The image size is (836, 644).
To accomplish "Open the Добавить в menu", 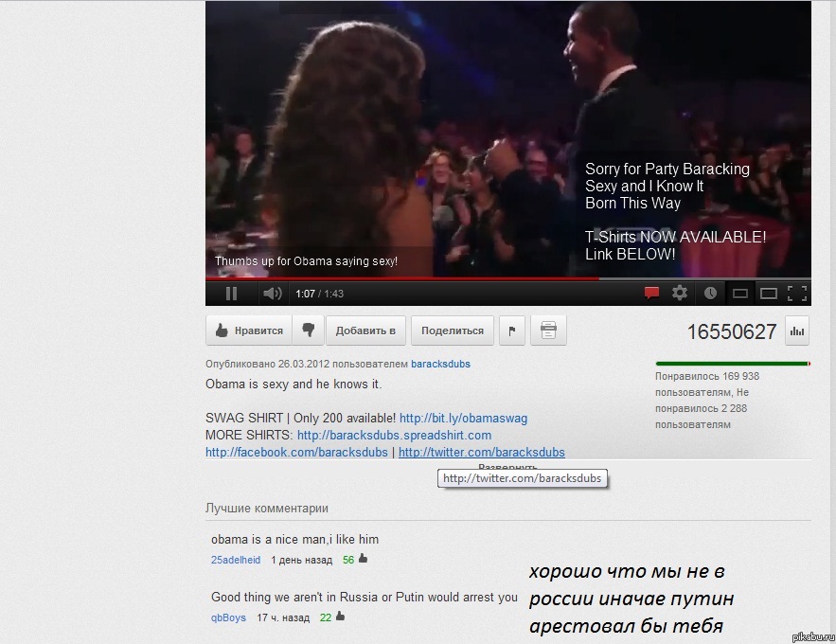I will (365, 331).
